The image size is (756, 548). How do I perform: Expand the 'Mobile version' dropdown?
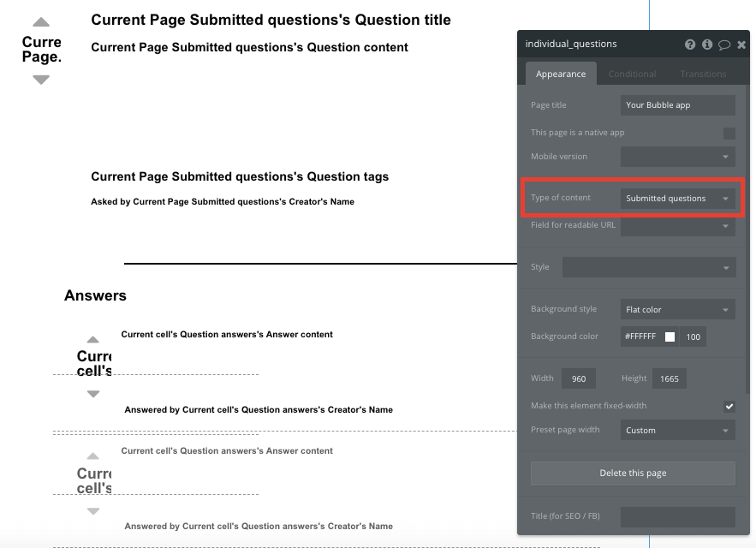pyautogui.click(x=677, y=156)
